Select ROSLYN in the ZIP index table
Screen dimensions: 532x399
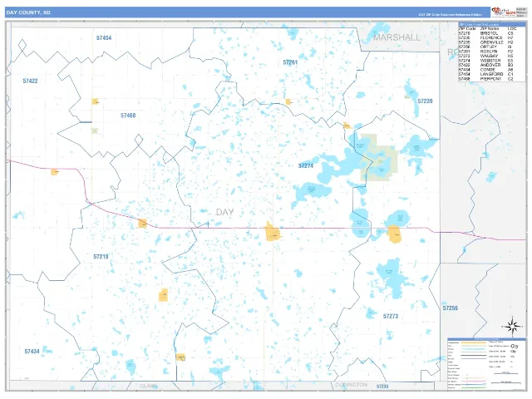(x=489, y=52)
